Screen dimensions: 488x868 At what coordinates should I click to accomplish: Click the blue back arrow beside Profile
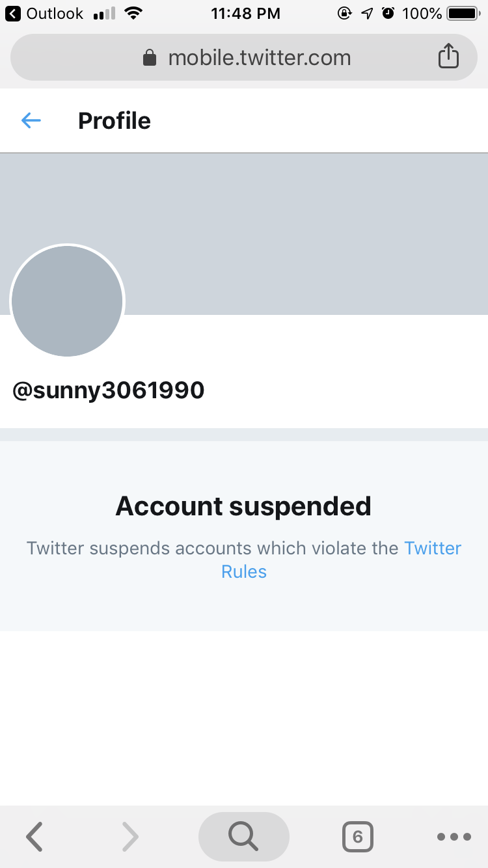click(31, 120)
